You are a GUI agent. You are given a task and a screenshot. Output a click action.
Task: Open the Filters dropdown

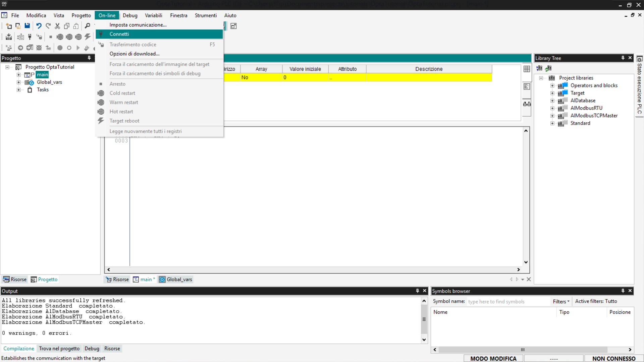tap(561, 302)
